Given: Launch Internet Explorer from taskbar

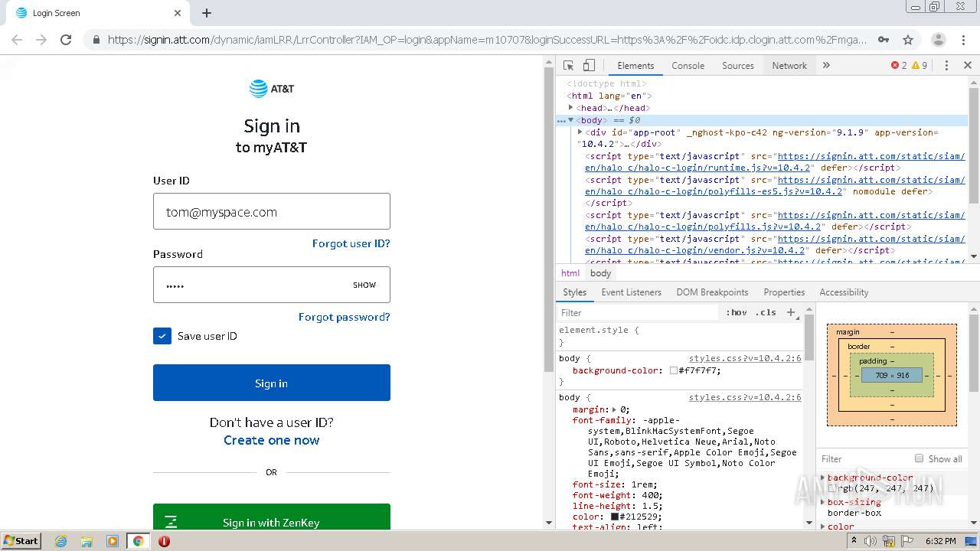Looking at the screenshot, I should click(x=60, y=541).
